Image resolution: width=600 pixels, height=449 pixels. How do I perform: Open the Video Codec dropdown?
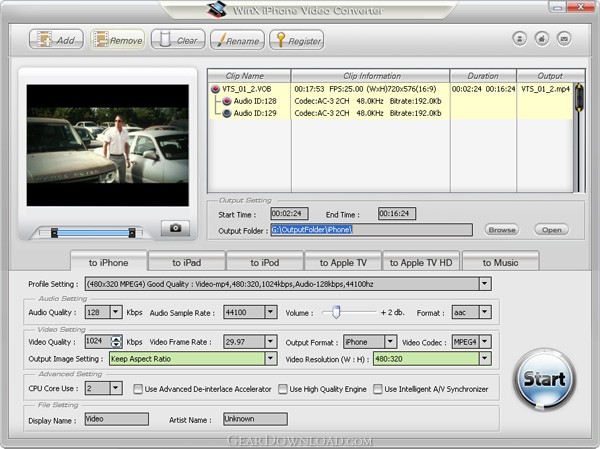tap(485, 341)
